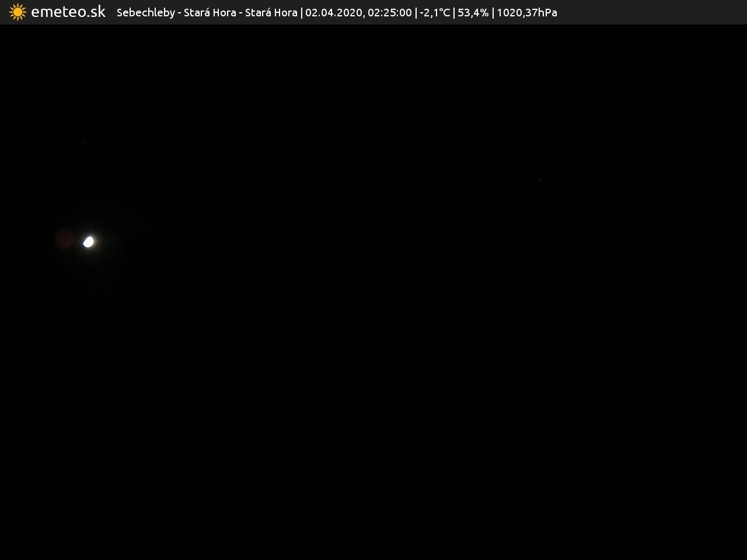Click the bright moon in the sky
The image size is (747, 560).
pyautogui.click(x=88, y=242)
